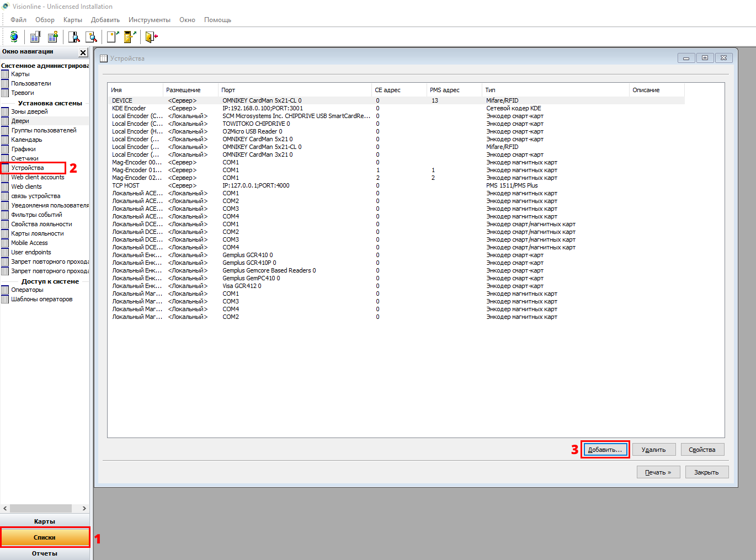
Task: Select Web clients in navigation list
Action: click(26, 186)
